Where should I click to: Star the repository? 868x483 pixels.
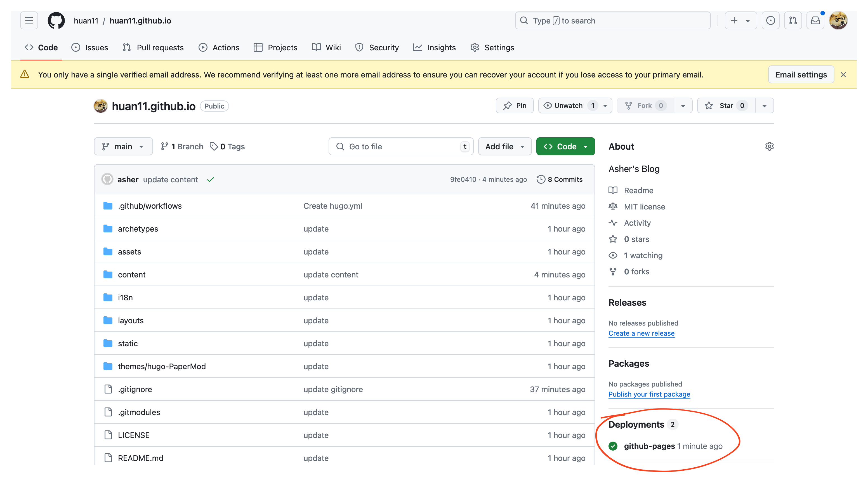tap(726, 105)
